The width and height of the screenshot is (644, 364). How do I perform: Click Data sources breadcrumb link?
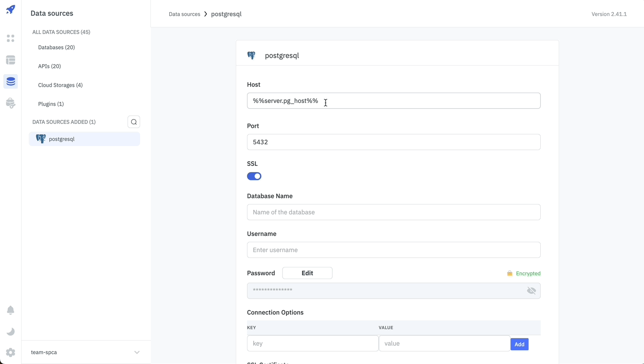click(x=184, y=14)
